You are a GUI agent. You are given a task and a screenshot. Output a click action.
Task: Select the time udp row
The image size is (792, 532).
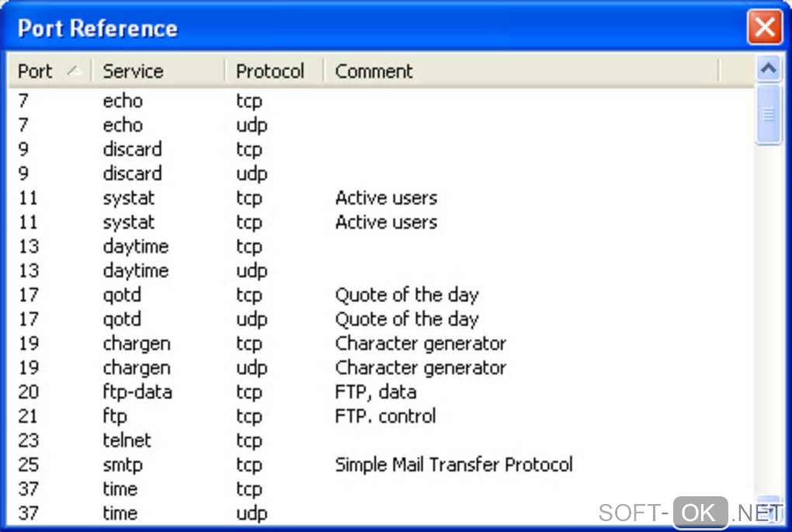tap(120, 513)
